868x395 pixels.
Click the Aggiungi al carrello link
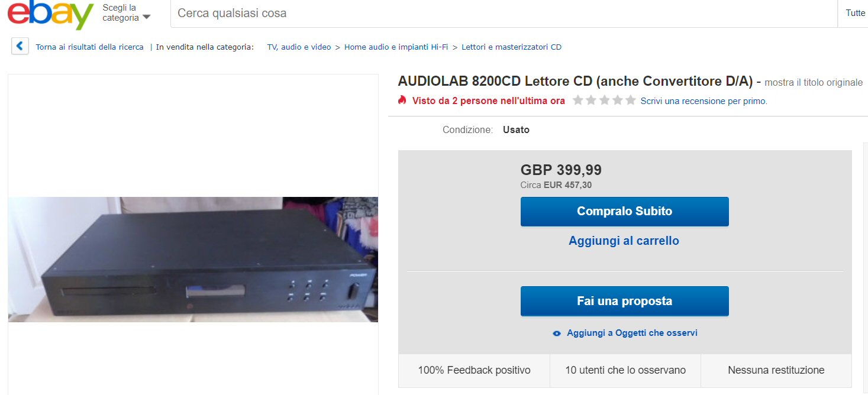pyautogui.click(x=624, y=241)
